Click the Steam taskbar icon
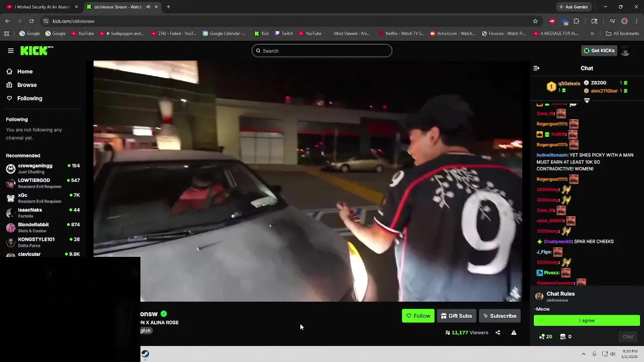The height and width of the screenshot is (362, 644). point(145,354)
